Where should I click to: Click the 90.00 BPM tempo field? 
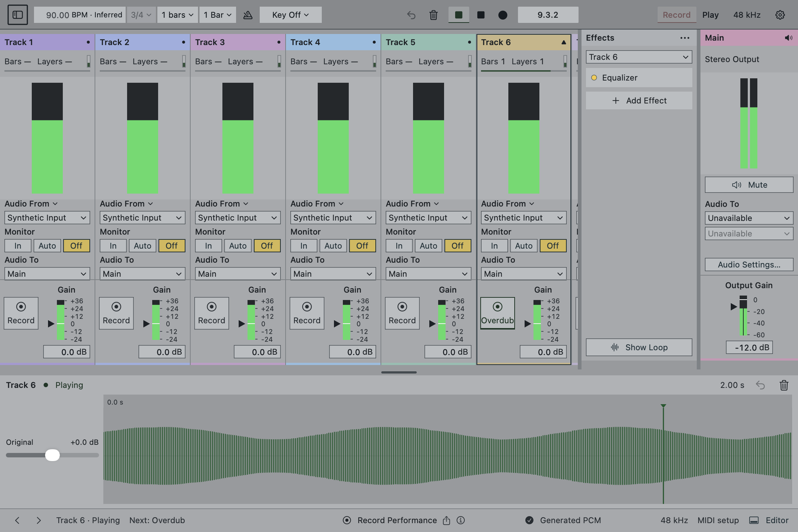coord(80,15)
